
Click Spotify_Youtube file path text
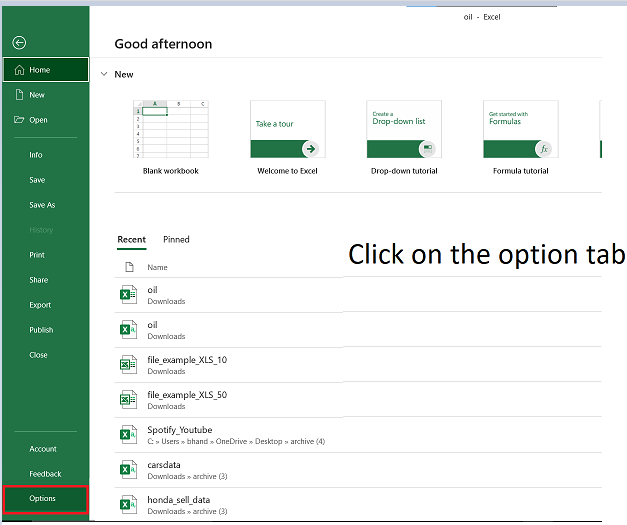click(x=236, y=441)
